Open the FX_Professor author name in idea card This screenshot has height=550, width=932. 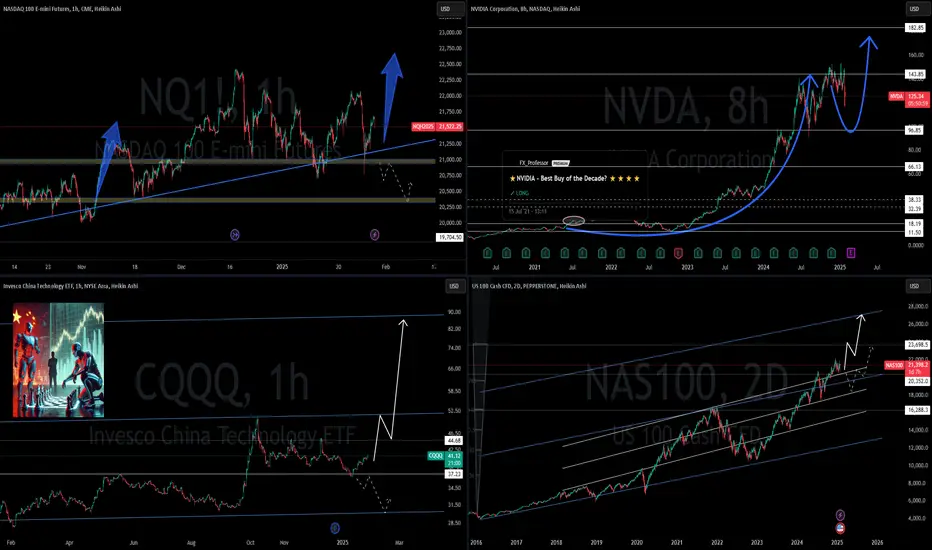pos(534,163)
